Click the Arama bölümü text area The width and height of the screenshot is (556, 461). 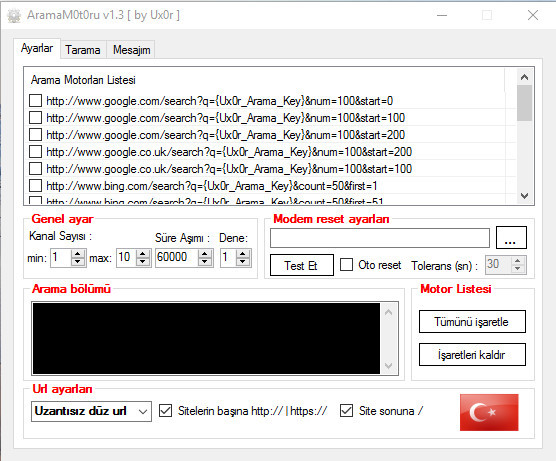206,338
